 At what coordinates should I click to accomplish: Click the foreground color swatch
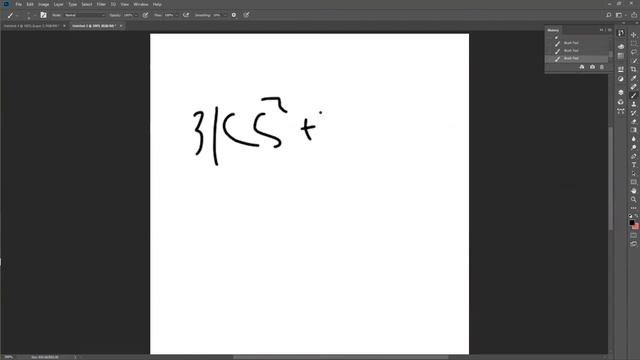point(631,222)
